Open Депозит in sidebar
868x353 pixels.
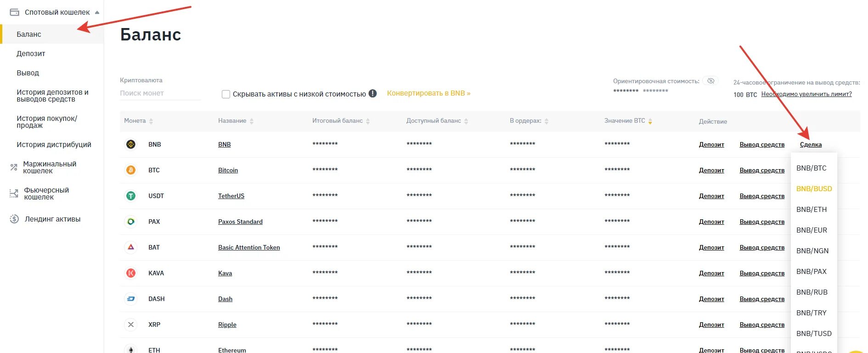[x=31, y=53]
